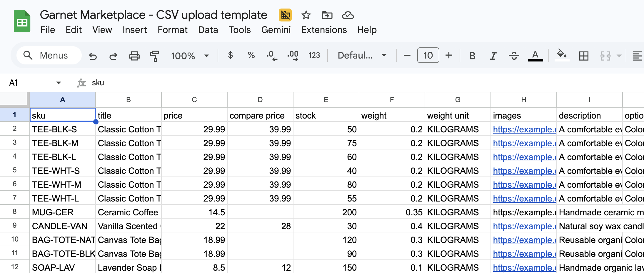Click the Redo icon

point(113,55)
